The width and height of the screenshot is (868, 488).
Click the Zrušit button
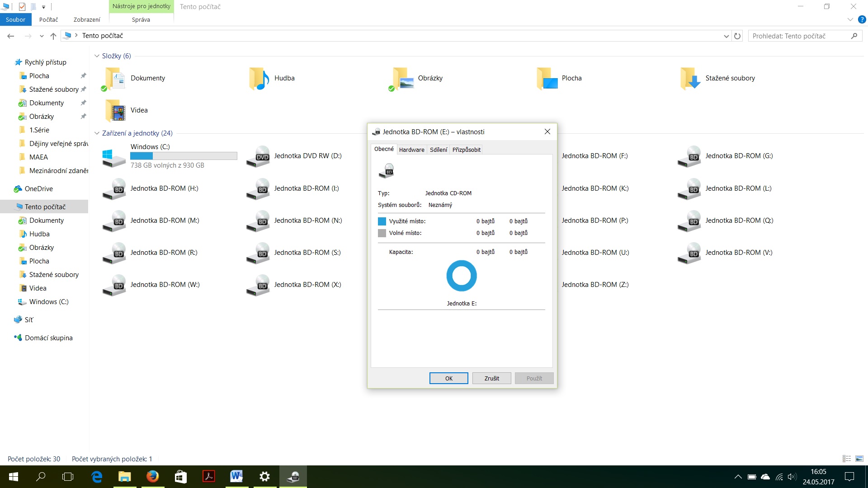coord(491,378)
